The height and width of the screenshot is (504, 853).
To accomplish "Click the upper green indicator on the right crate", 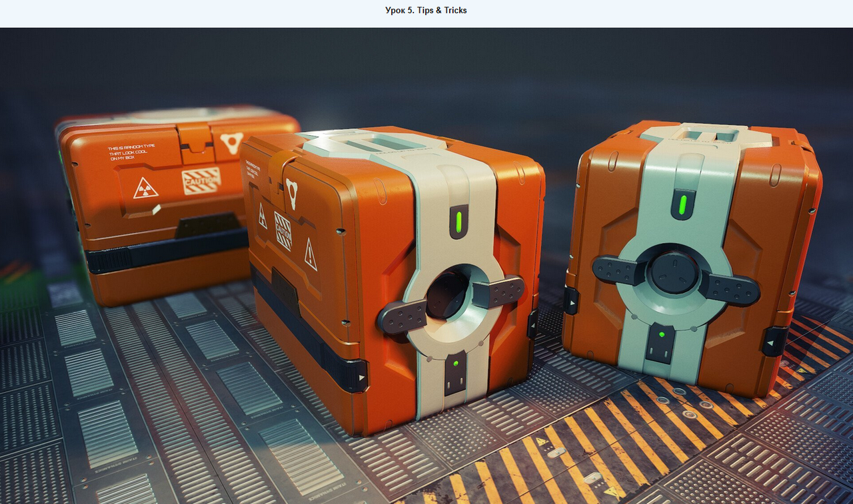I will (x=682, y=205).
